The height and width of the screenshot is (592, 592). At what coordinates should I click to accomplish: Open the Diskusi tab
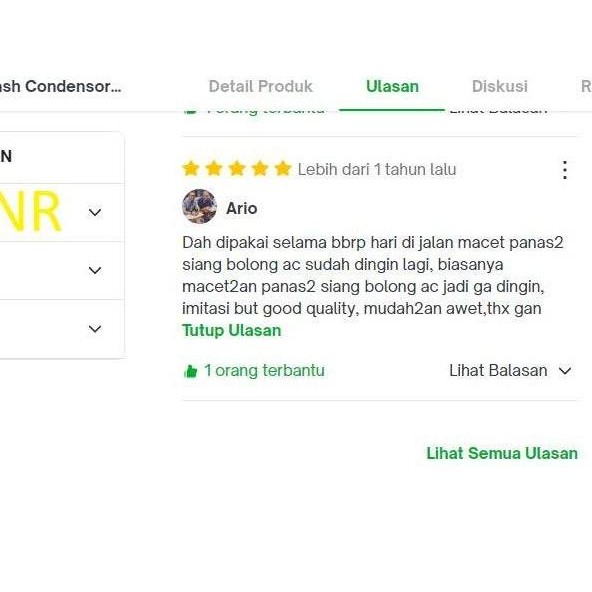pyautogui.click(x=500, y=86)
